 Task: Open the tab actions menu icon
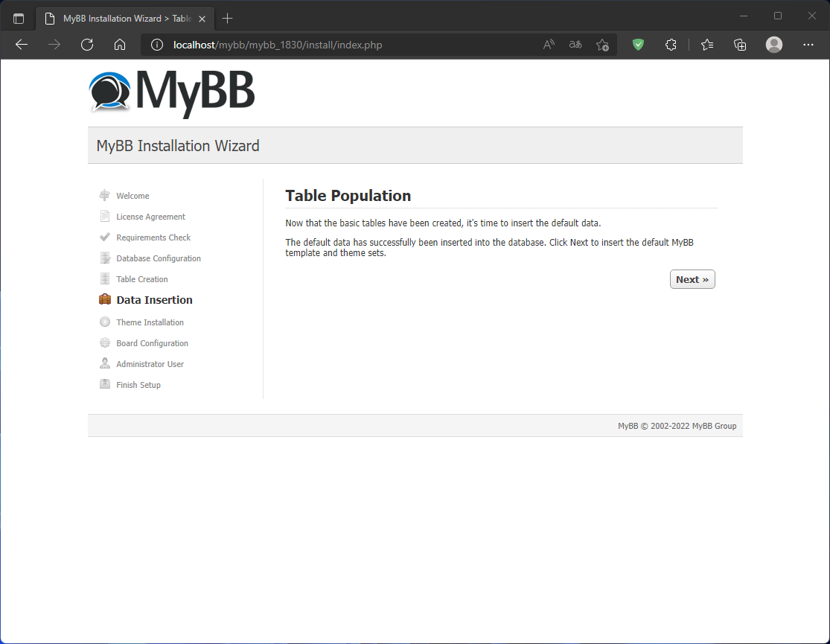(x=19, y=19)
